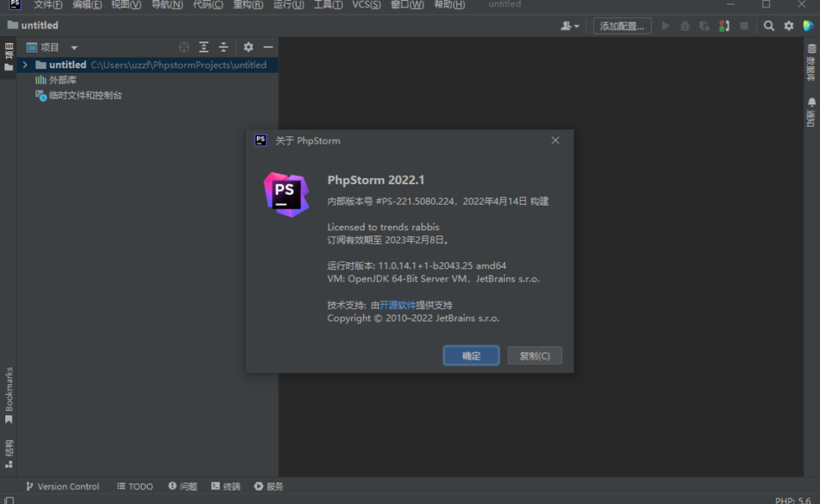Open the TODO tool window
Viewport: 820px width, 504px height.
pos(135,486)
